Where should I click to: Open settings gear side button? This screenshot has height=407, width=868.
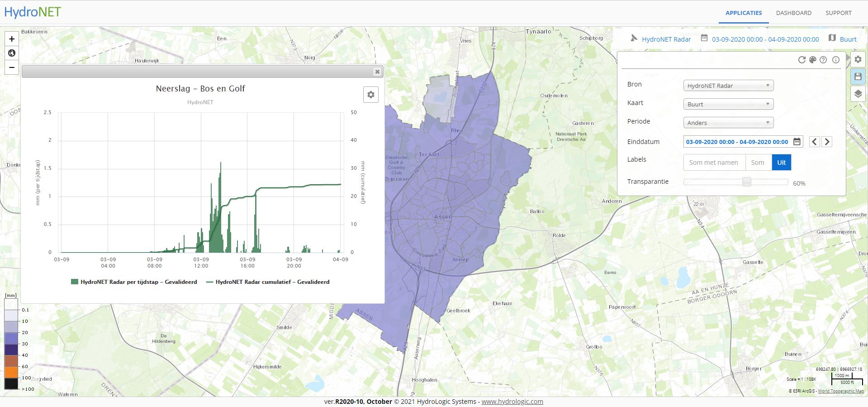[x=858, y=59]
